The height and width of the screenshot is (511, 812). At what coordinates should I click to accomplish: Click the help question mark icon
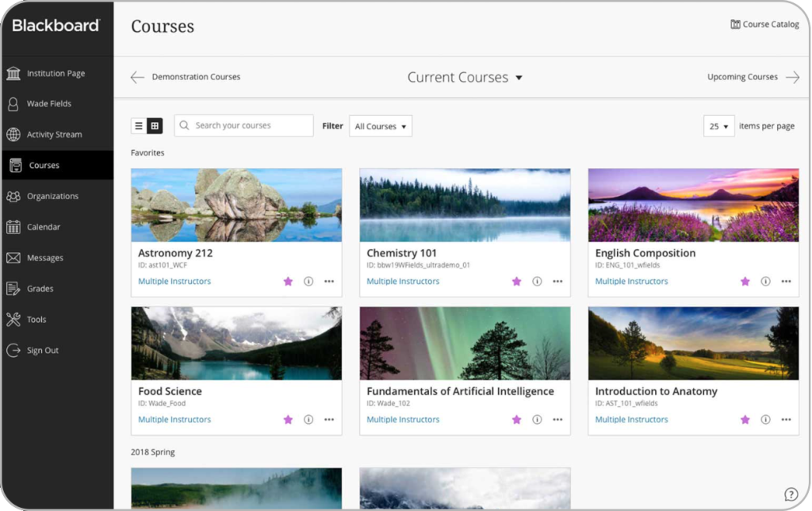tap(791, 494)
